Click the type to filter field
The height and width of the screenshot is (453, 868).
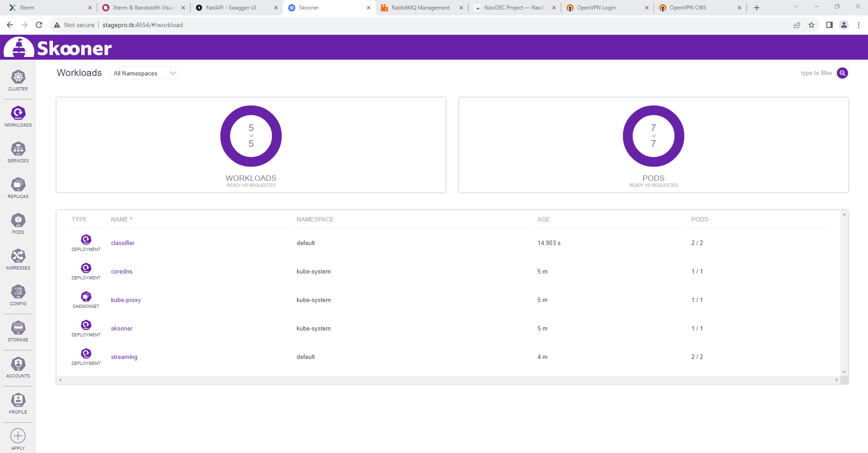point(816,73)
